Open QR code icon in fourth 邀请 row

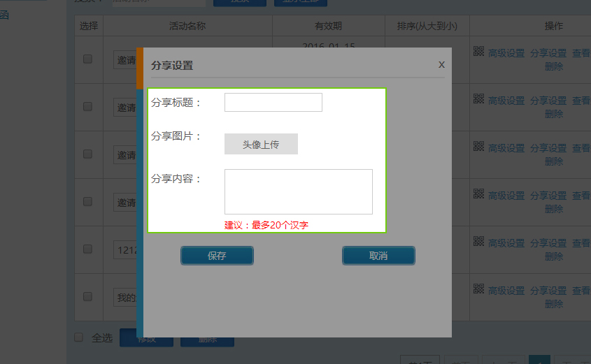click(478, 194)
